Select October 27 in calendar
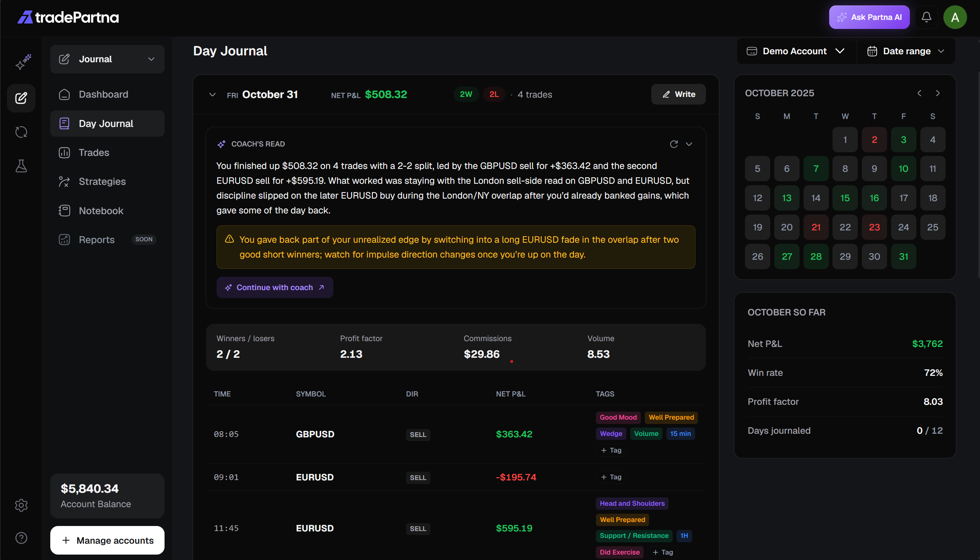 click(786, 256)
